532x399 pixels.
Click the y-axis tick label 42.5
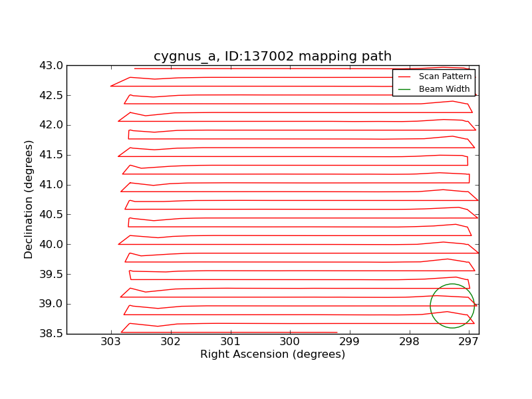point(51,95)
